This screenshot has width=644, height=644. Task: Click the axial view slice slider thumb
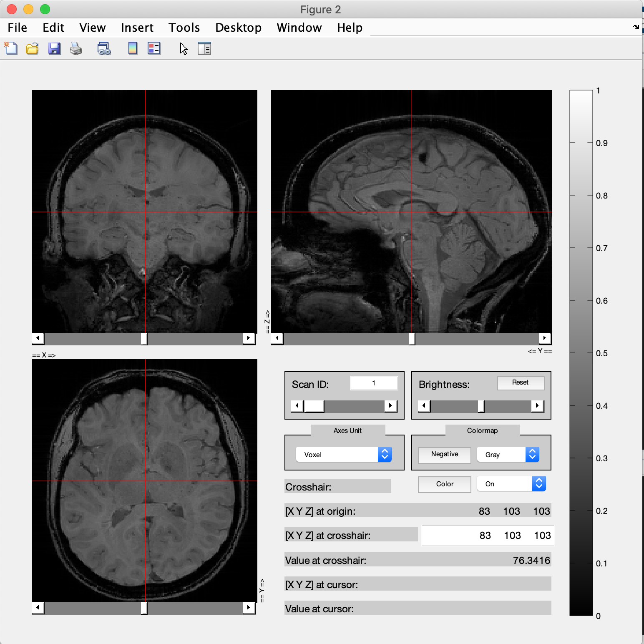(x=144, y=608)
